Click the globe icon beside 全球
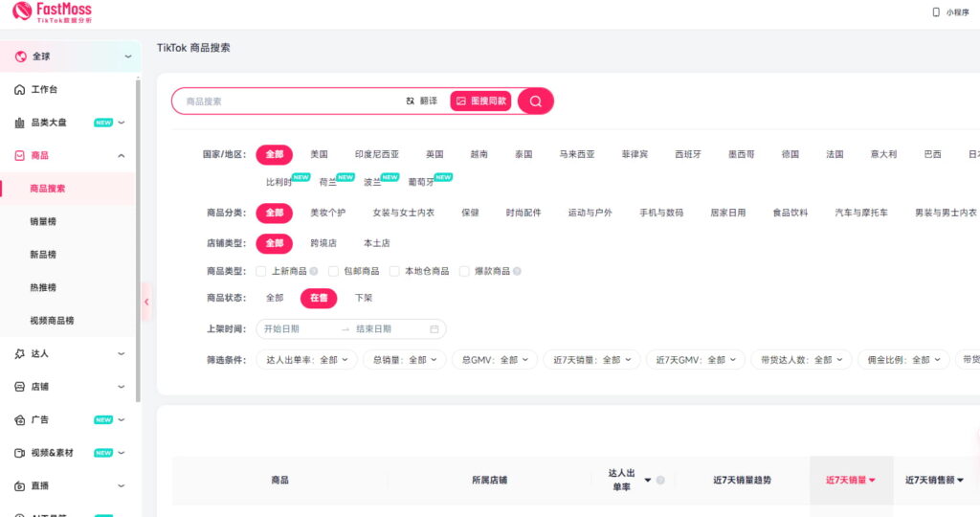The width and height of the screenshot is (980, 517). pos(21,56)
